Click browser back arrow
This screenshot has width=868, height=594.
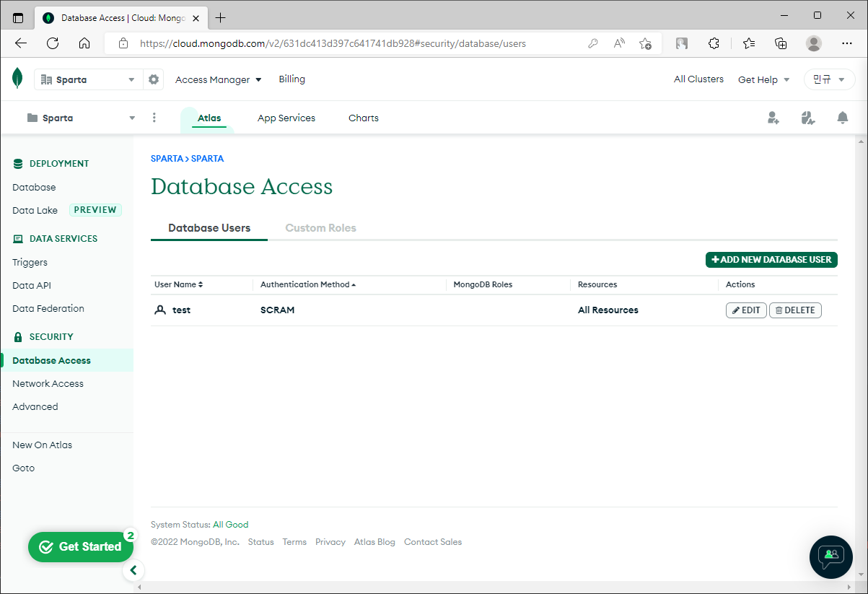click(21, 43)
